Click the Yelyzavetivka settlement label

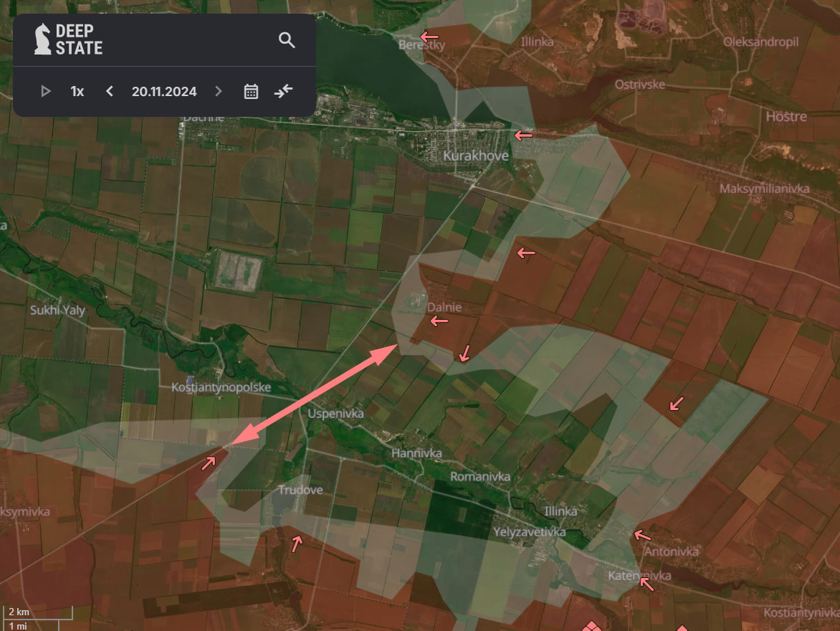(x=529, y=532)
